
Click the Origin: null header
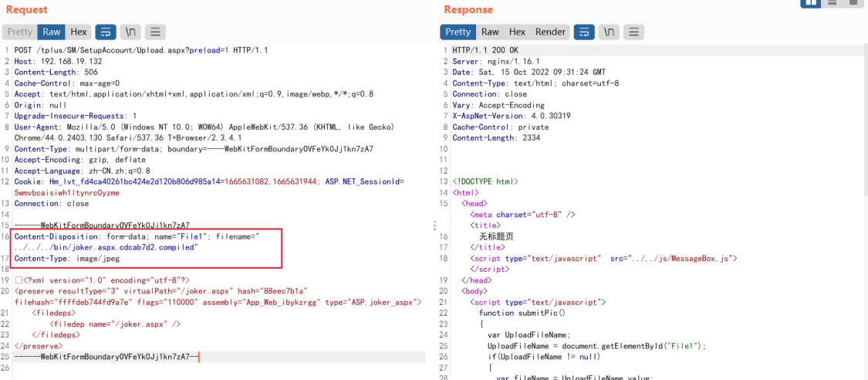tap(40, 105)
